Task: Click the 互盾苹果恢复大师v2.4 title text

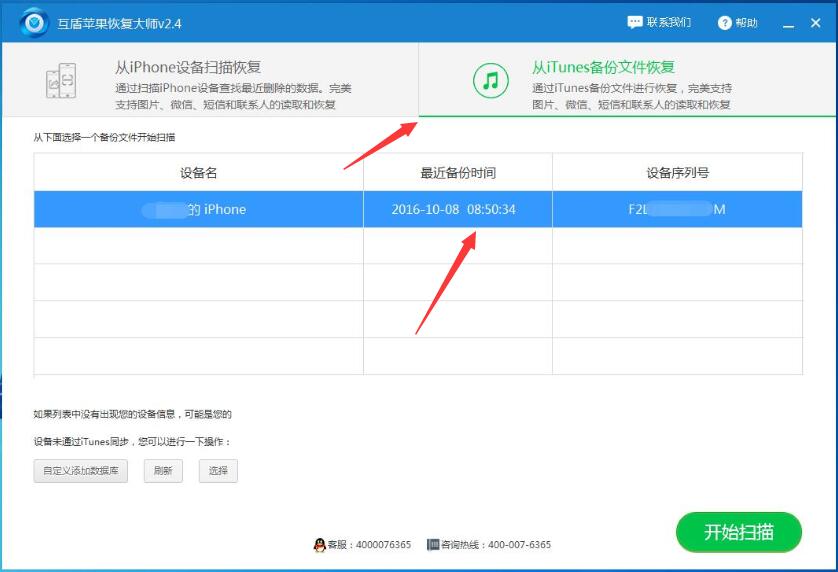Action: (x=119, y=24)
